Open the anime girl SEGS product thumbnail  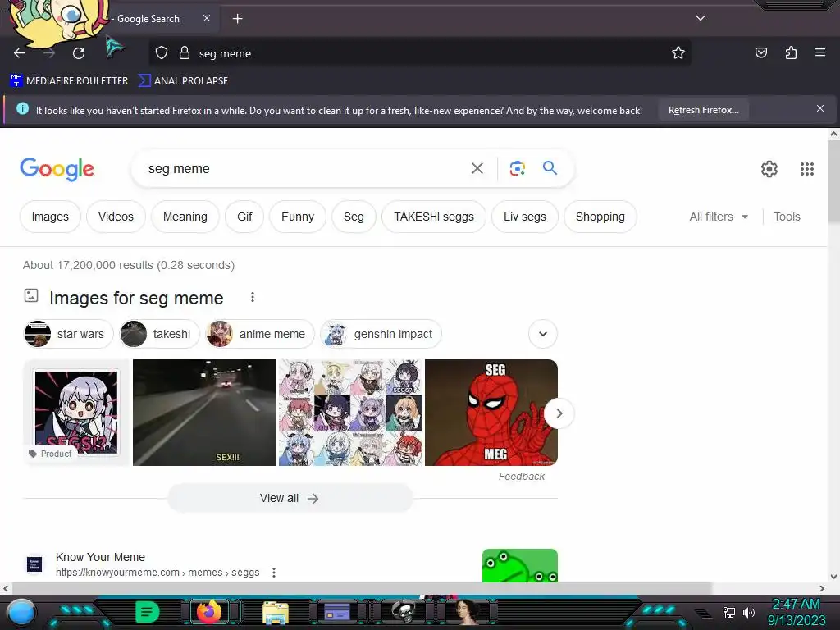[76, 412]
